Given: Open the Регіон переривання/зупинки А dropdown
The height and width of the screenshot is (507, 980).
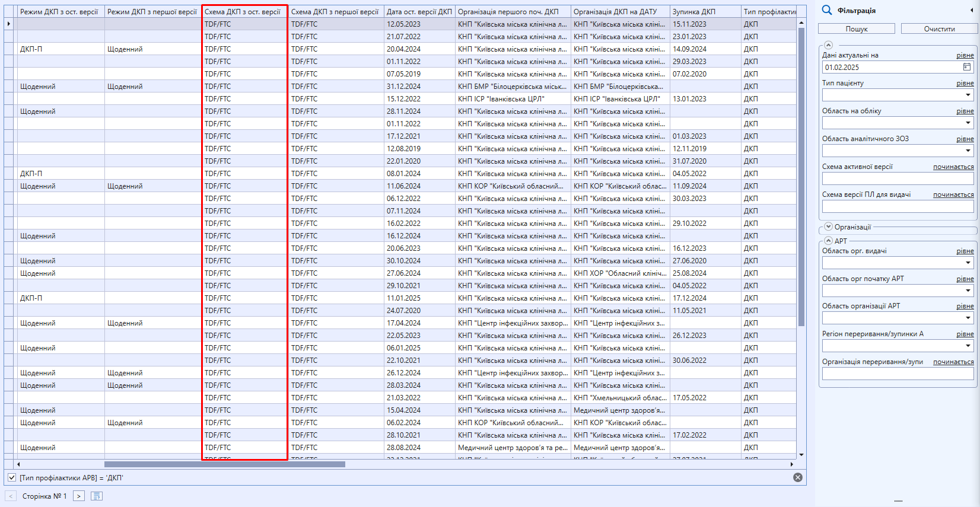Looking at the screenshot, I should pos(968,346).
